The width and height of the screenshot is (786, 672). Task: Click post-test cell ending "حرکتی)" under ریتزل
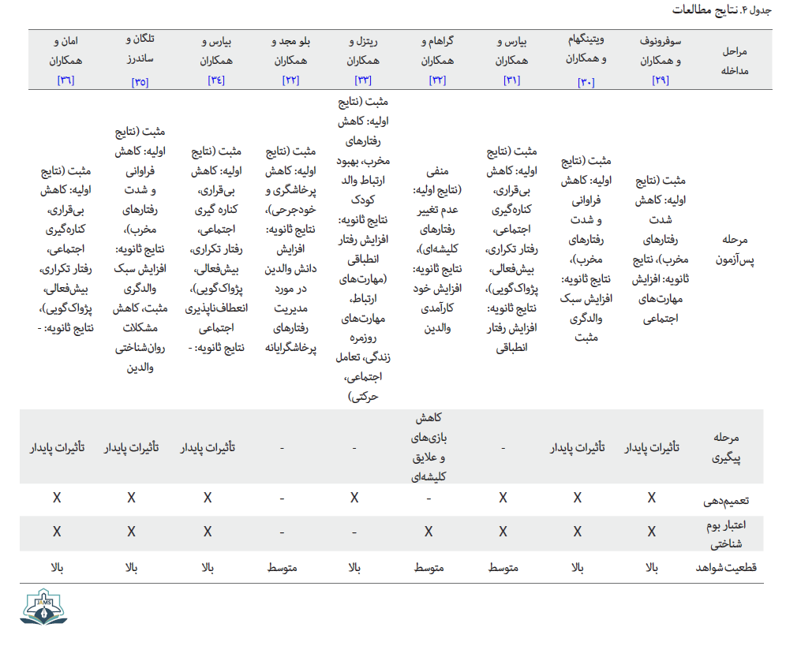click(363, 249)
